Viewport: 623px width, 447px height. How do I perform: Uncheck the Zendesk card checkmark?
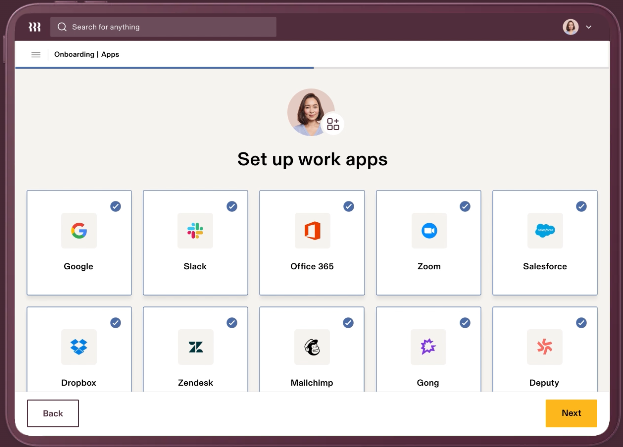(232, 323)
